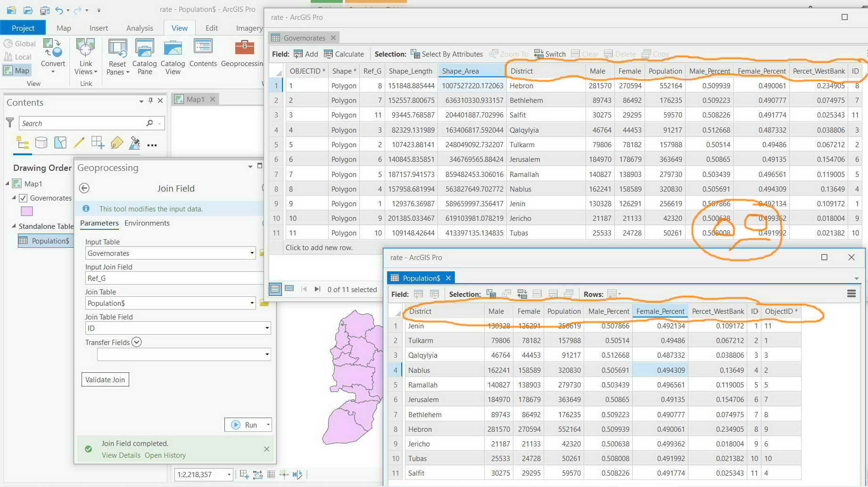
Task: Open the Join Table Field dropdown
Action: [x=267, y=328]
